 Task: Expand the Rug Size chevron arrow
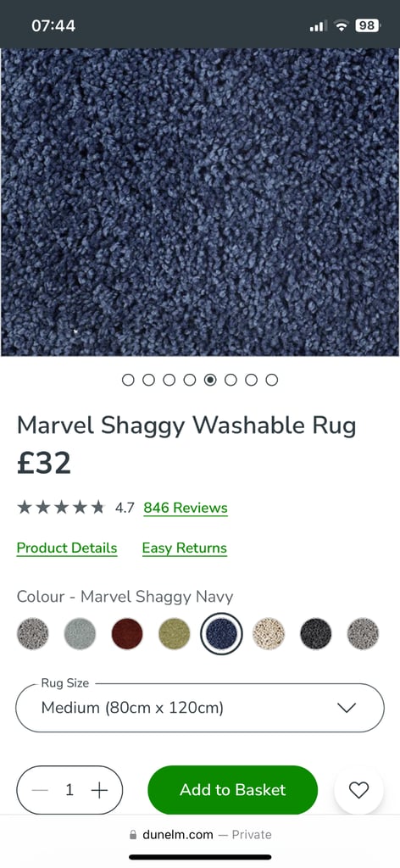347,708
